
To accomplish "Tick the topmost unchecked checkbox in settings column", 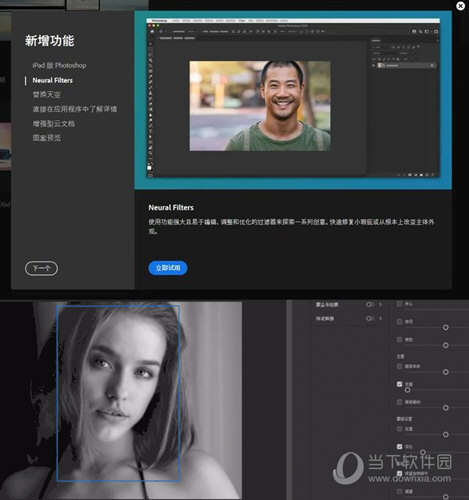I will [x=399, y=304].
